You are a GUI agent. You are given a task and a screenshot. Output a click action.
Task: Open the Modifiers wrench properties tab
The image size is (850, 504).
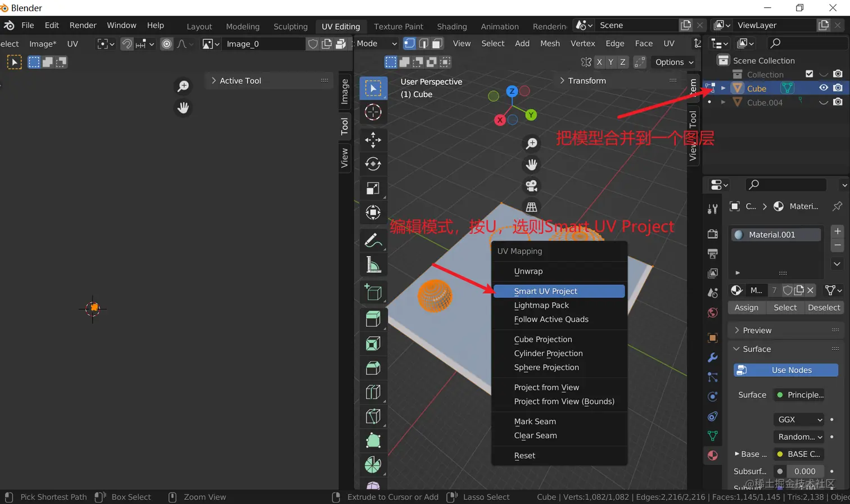(713, 357)
